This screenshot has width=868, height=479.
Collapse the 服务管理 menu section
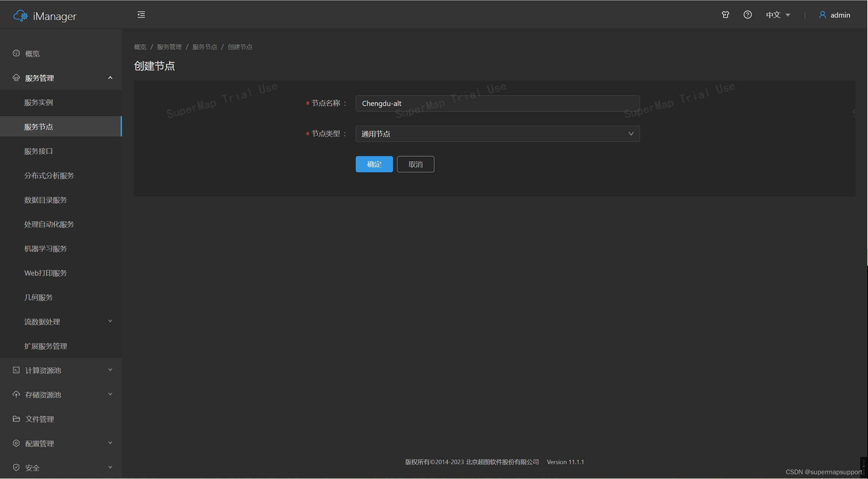tap(110, 78)
